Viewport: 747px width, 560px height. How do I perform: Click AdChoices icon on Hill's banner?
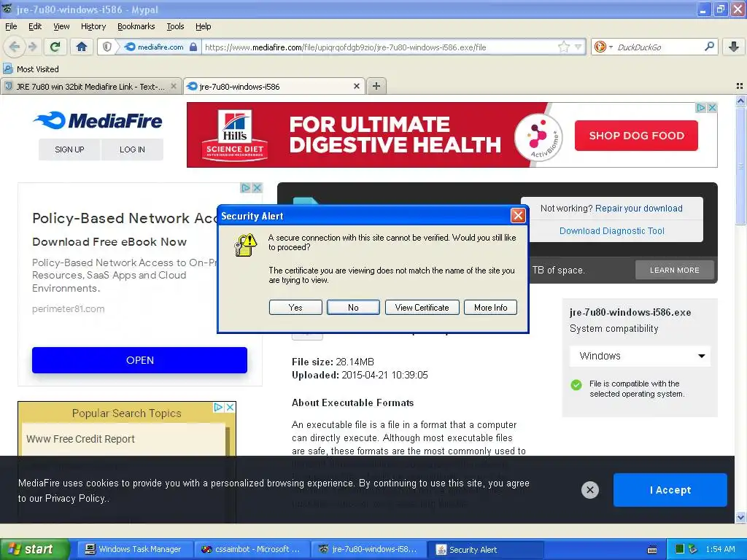click(x=701, y=108)
